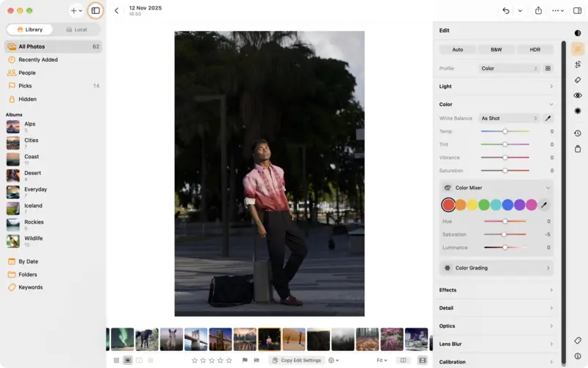Toggle the left sidebar panel icon
The height and width of the screenshot is (368, 588).
click(96, 10)
